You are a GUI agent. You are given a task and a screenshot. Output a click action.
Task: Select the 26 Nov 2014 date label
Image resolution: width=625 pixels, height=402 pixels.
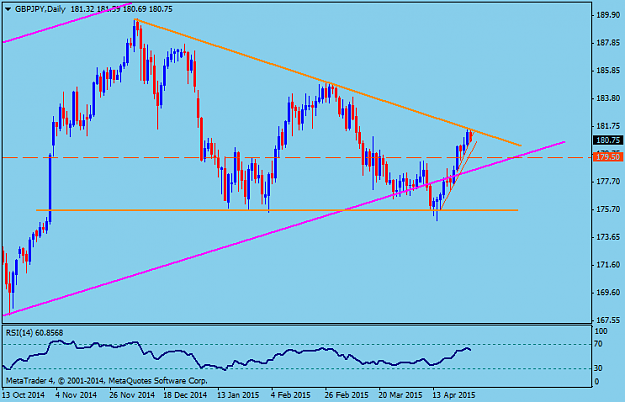[x=132, y=395]
